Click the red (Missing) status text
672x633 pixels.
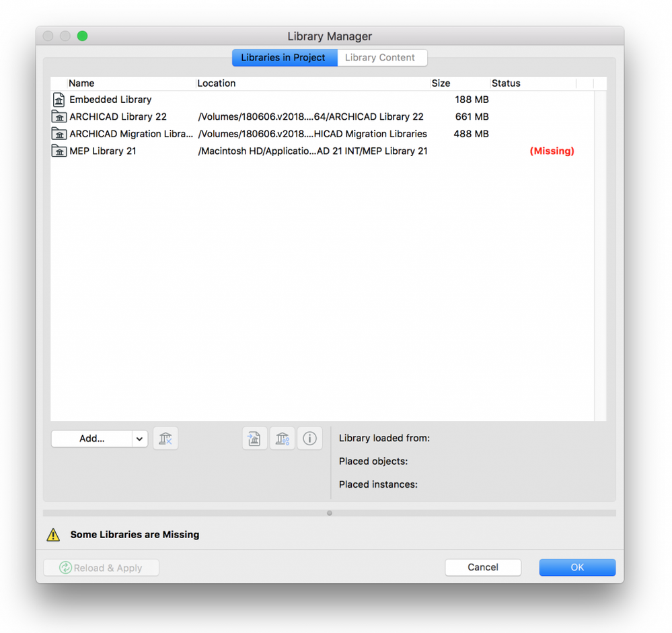(552, 151)
